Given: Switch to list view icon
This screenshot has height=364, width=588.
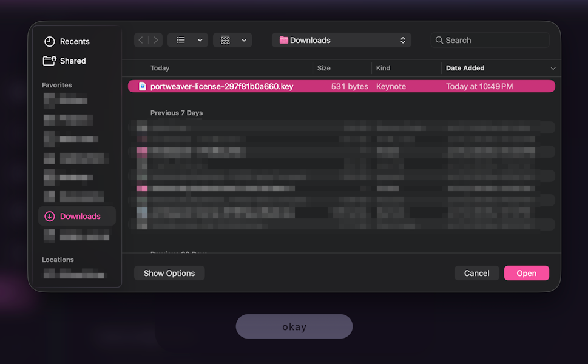Looking at the screenshot, I should click(181, 40).
